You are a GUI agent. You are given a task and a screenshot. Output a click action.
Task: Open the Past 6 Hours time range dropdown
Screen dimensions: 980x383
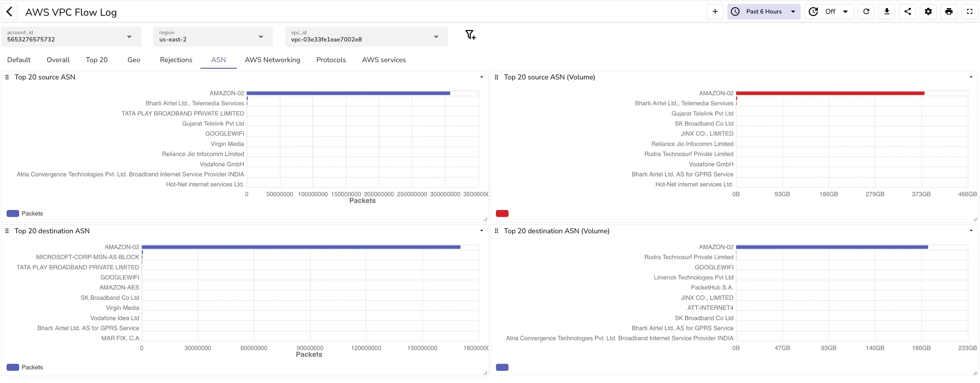pos(764,12)
